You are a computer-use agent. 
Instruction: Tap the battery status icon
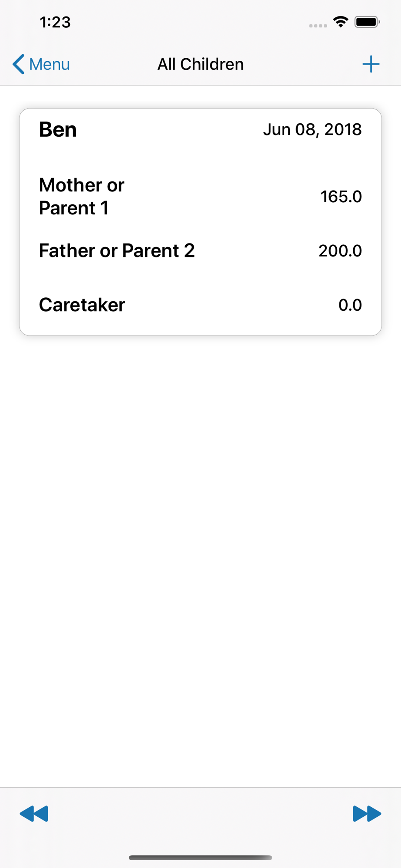coord(367,22)
